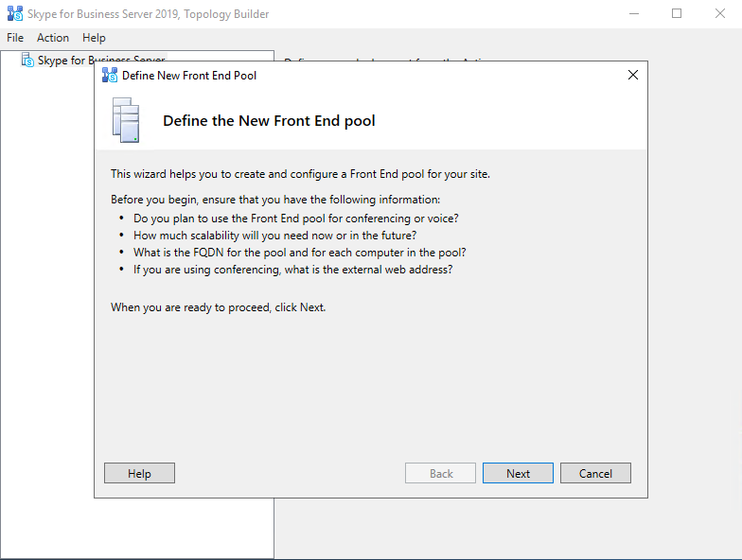The height and width of the screenshot is (560, 742).
Task: Minimize the Topology Builder window
Action: [x=633, y=14]
